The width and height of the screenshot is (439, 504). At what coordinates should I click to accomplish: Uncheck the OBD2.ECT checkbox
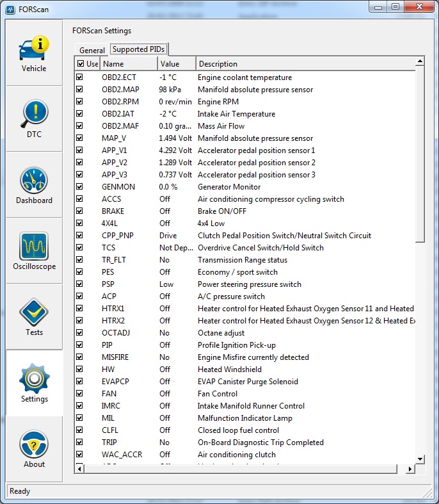(79, 77)
